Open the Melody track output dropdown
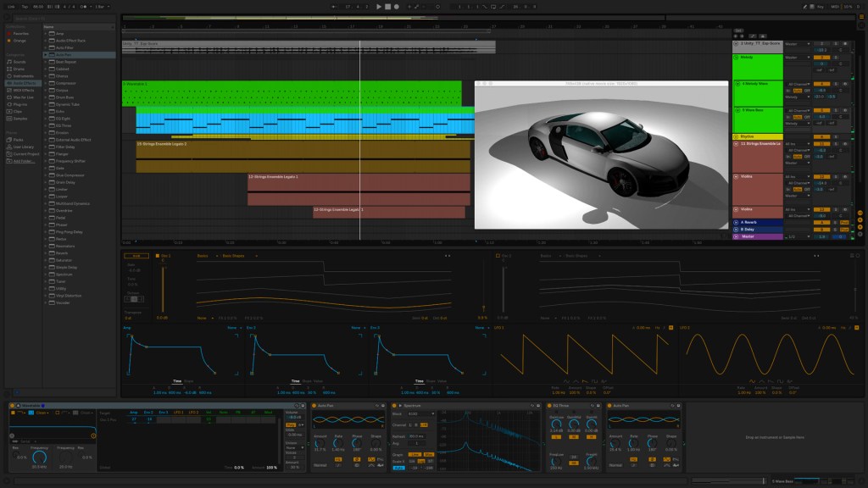868x488 pixels. click(x=796, y=58)
